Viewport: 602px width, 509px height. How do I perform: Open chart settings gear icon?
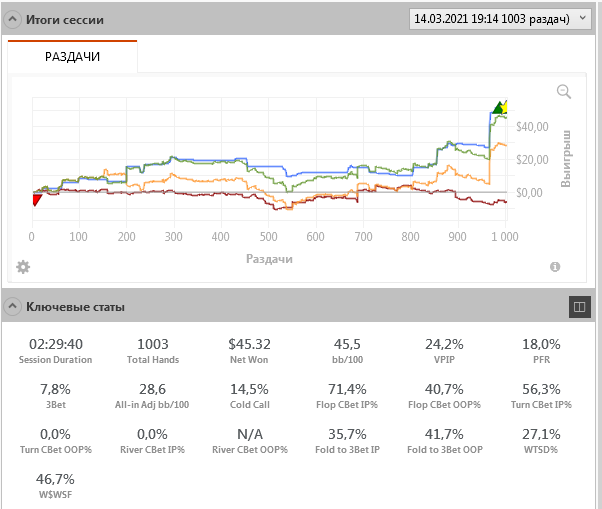click(23, 267)
